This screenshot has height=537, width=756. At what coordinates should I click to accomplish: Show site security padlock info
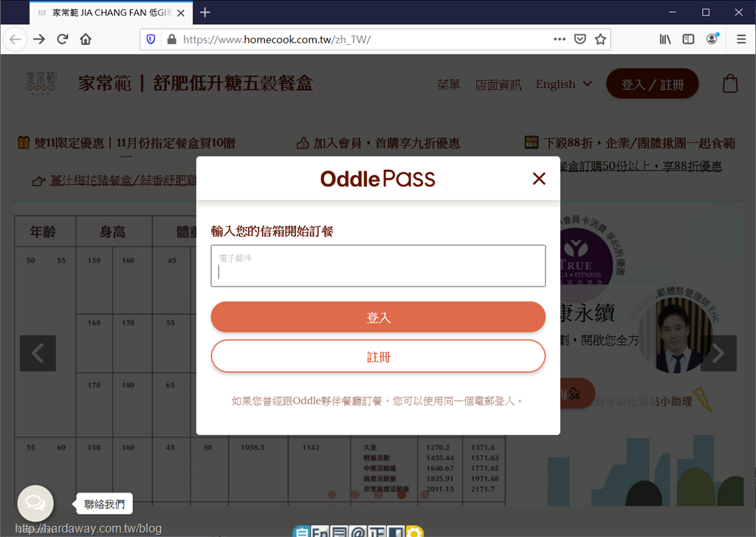[x=171, y=39]
